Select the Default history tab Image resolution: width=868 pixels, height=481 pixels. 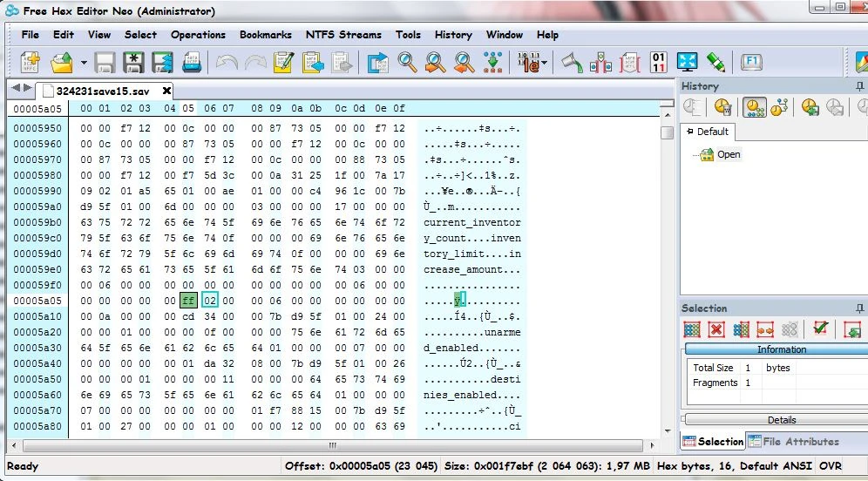coord(707,132)
